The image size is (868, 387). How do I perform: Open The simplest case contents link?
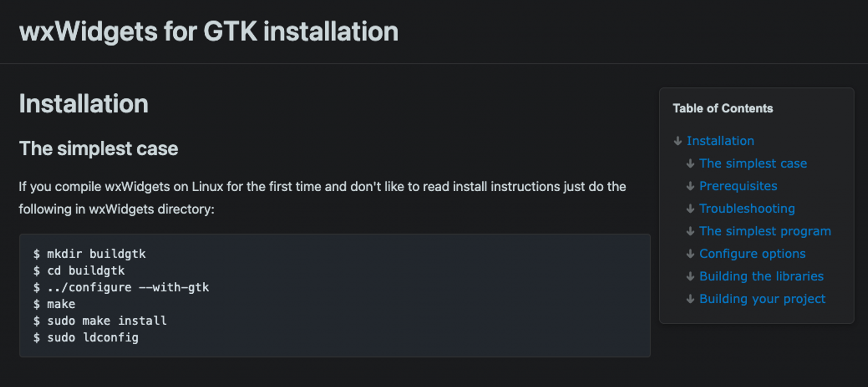tap(753, 163)
